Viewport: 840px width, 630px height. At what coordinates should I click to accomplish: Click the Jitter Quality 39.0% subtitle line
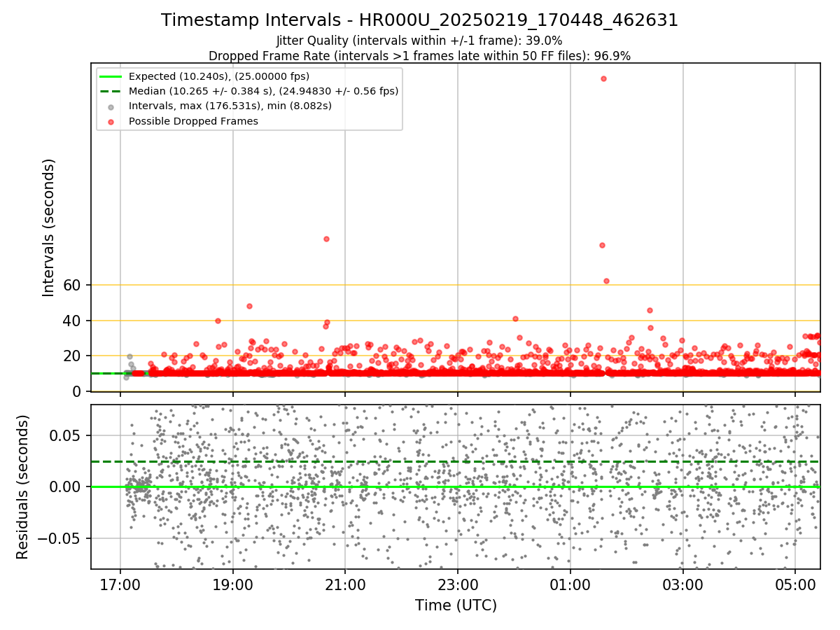pyautogui.click(x=420, y=41)
